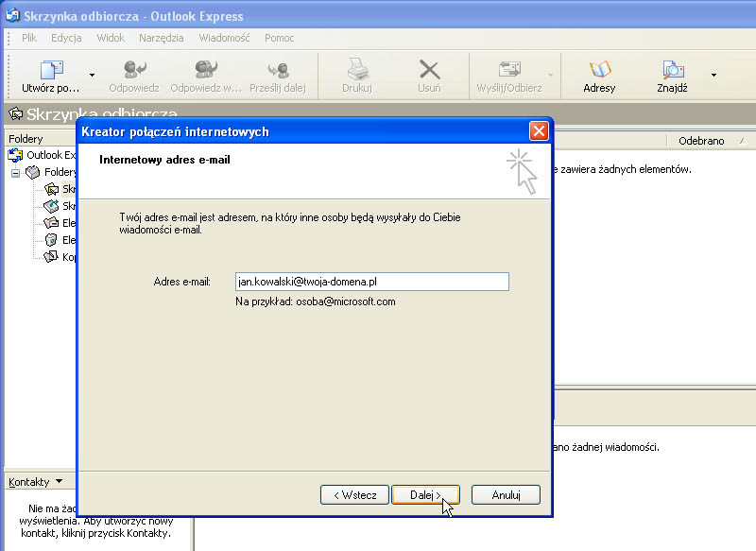756x551 pixels.
Task: Click the Kopie robocze drafts icon
Action: click(x=51, y=256)
